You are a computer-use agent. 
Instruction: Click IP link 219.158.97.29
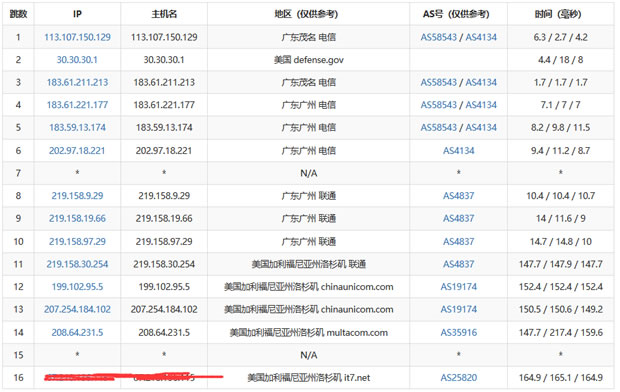click(x=78, y=241)
